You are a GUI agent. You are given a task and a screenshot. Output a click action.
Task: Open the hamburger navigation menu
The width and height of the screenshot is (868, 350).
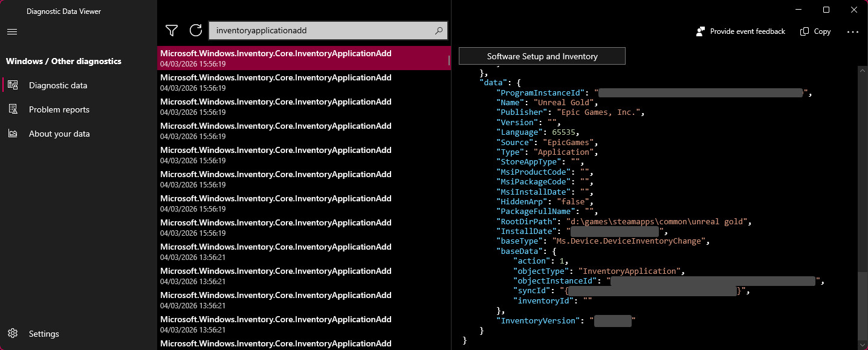(x=12, y=31)
